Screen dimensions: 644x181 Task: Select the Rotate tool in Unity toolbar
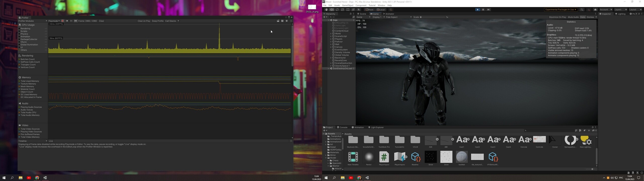[x=337, y=10]
